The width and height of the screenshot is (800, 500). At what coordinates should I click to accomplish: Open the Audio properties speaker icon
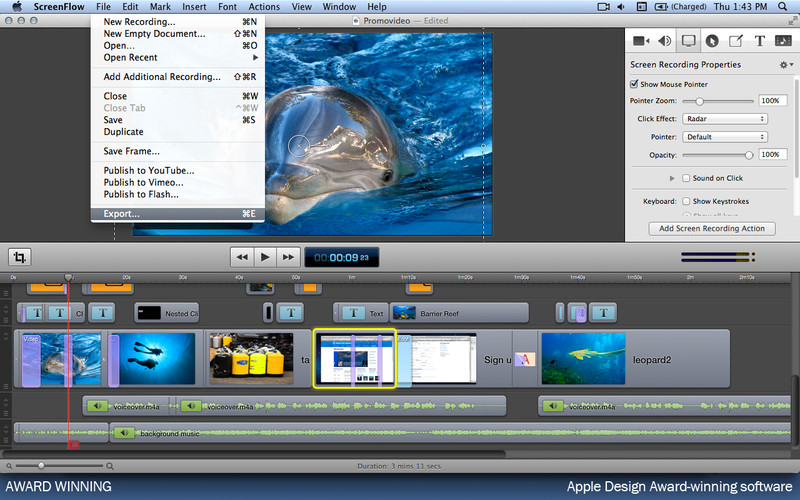pyautogui.click(x=664, y=41)
